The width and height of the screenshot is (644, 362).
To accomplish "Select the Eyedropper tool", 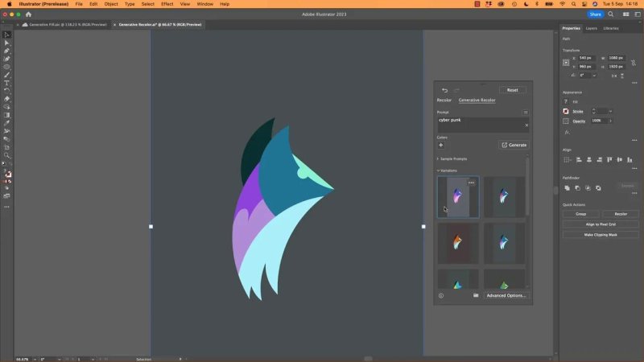I will click(6, 123).
